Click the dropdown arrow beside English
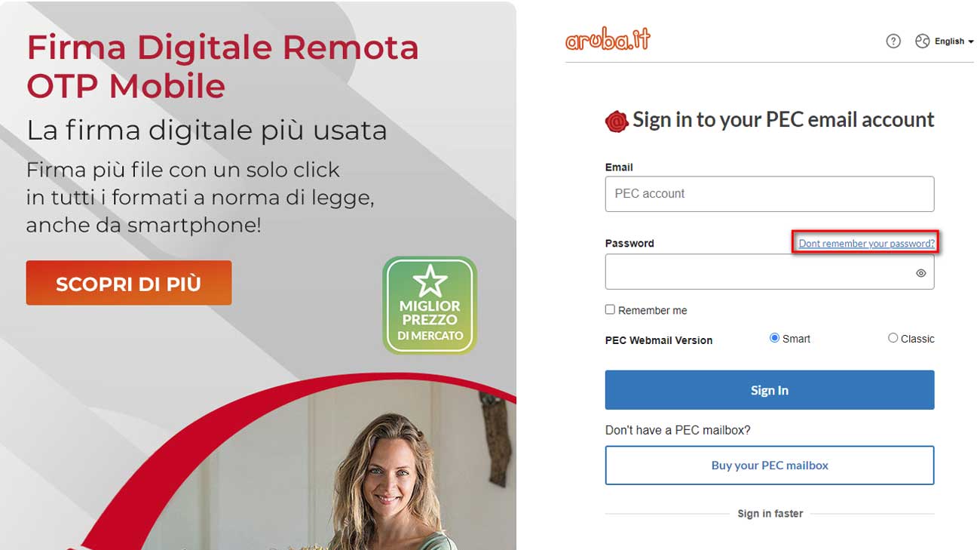The image size is (980, 550). (x=971, y=42)
